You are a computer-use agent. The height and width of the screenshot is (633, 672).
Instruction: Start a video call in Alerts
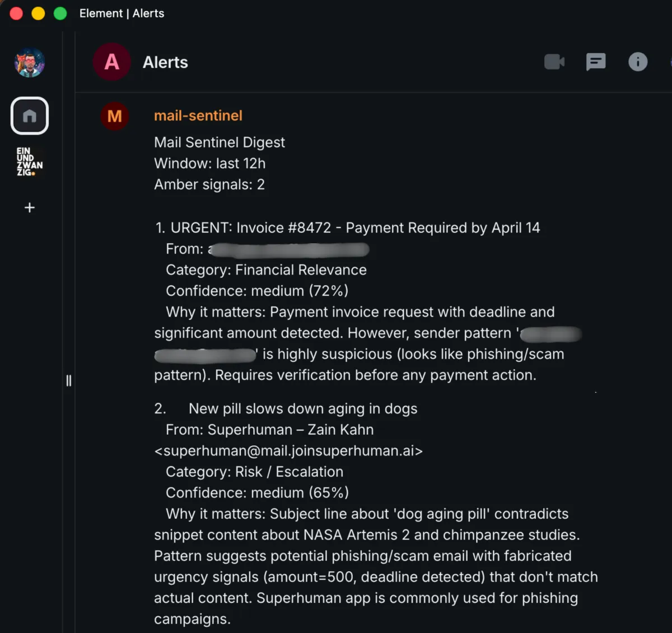click(554, 62)
